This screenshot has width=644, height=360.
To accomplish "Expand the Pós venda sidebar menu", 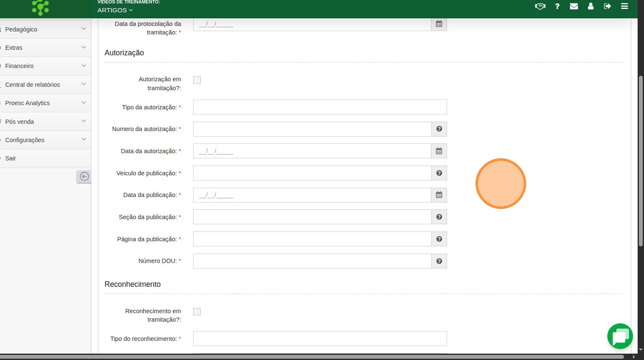I will (46, 122).
